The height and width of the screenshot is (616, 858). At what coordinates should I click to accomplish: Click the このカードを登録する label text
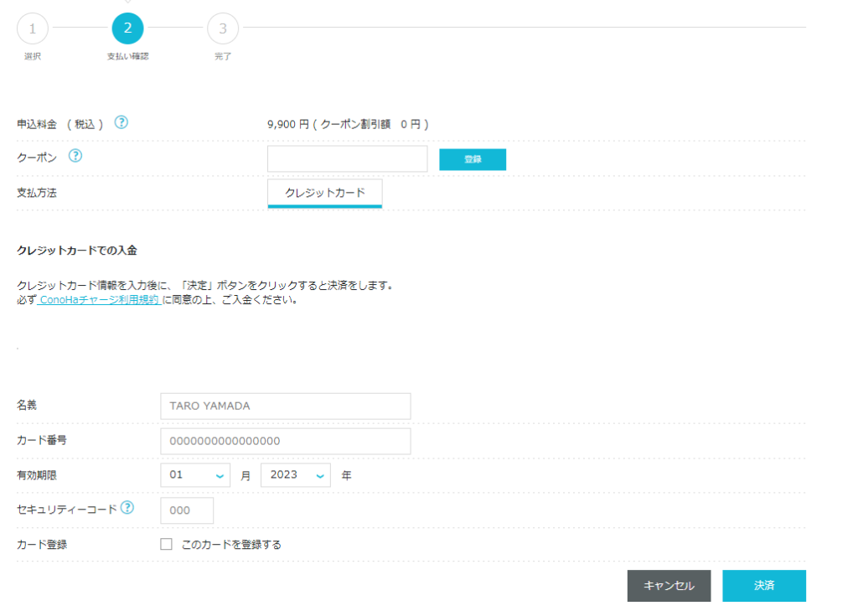coord(231,545)
